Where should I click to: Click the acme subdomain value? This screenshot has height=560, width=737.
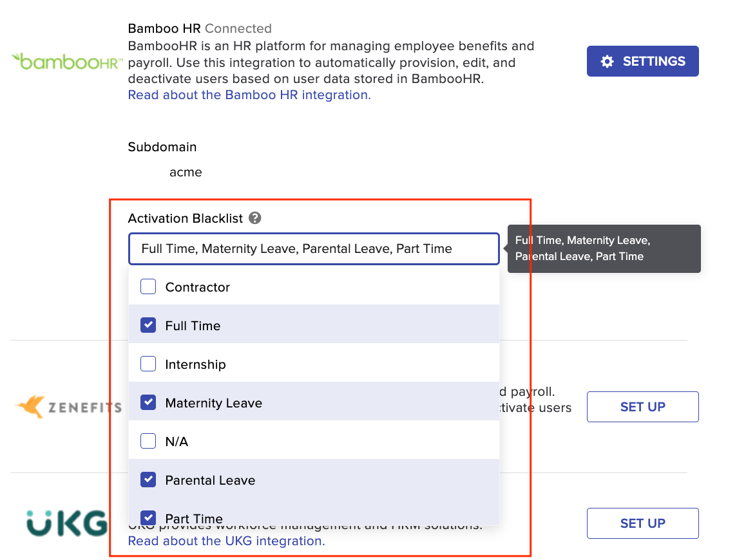pyautogui.click(x=186, y=173)
